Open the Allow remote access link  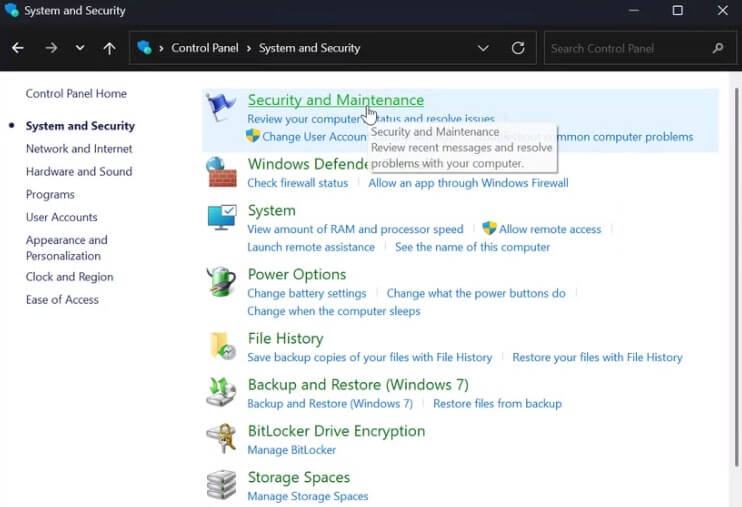pos(550,229)
